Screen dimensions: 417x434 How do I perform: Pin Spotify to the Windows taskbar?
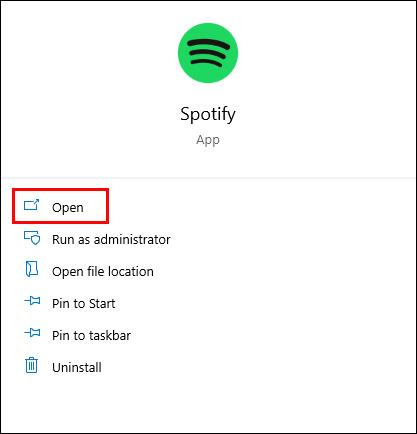(91, 335)
